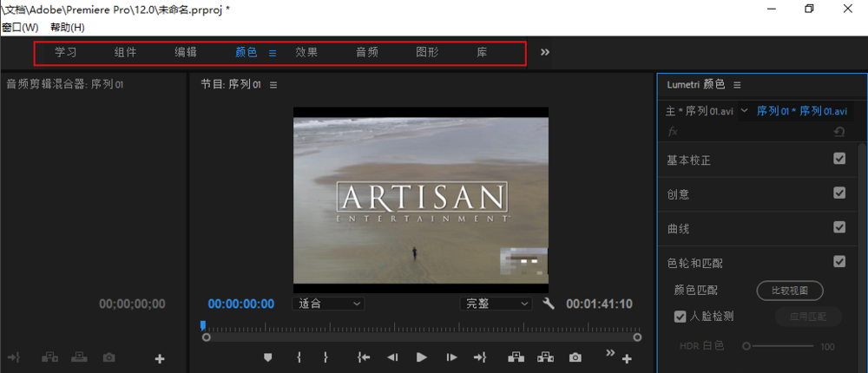Open the 完整 playback resolution dropdown
Viewport: 868px width, 373px height.
496,304
